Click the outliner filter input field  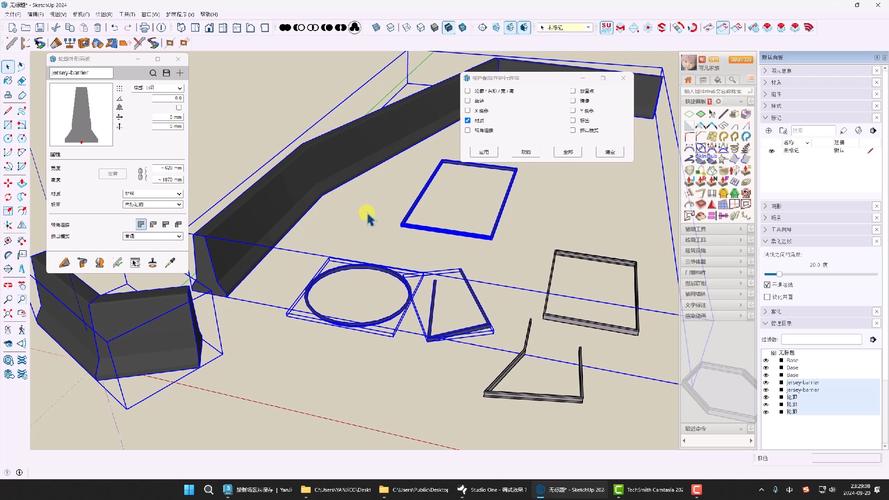[x=822, y=339]
